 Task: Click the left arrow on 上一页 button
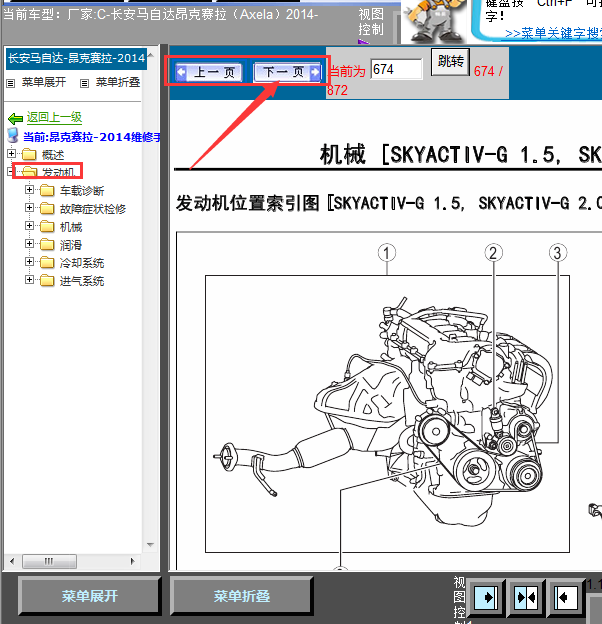click(181, 72)
